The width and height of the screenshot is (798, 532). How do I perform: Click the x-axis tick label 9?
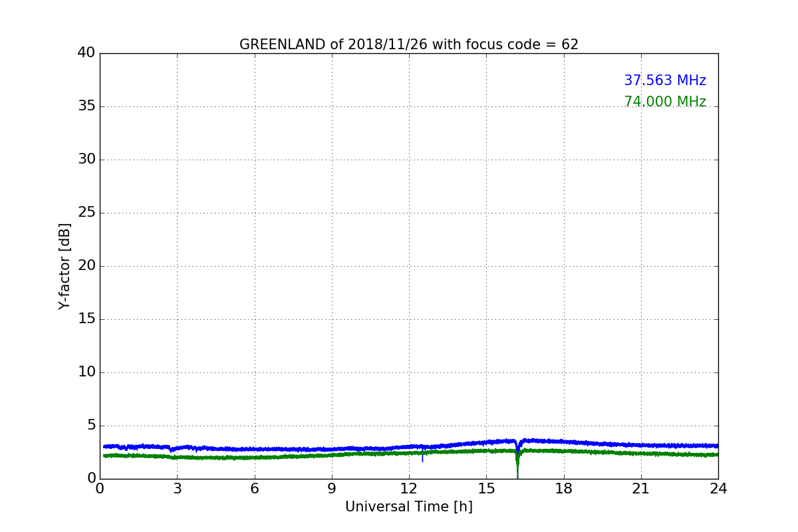pos(332,489)
